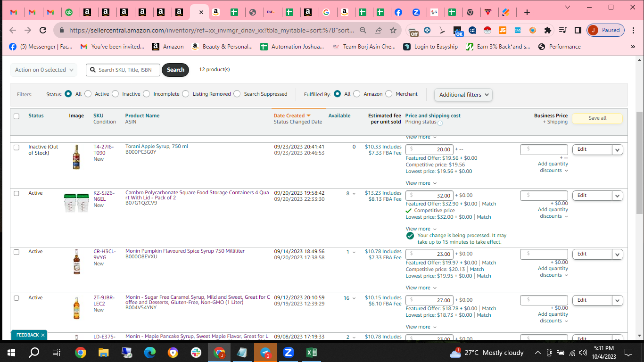Toggle the Chrome side panel
Screen dimensions: 644x362
pos(578,30)
